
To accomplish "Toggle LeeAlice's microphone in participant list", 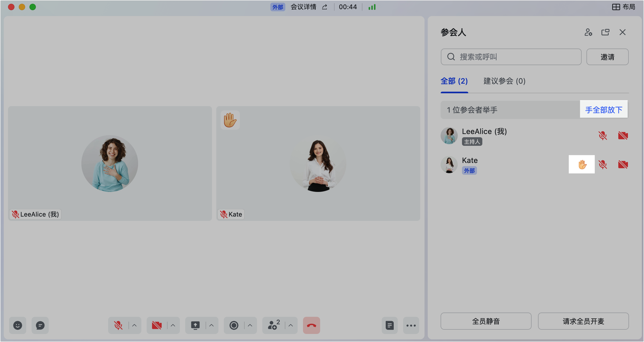I will pos(603,136).
